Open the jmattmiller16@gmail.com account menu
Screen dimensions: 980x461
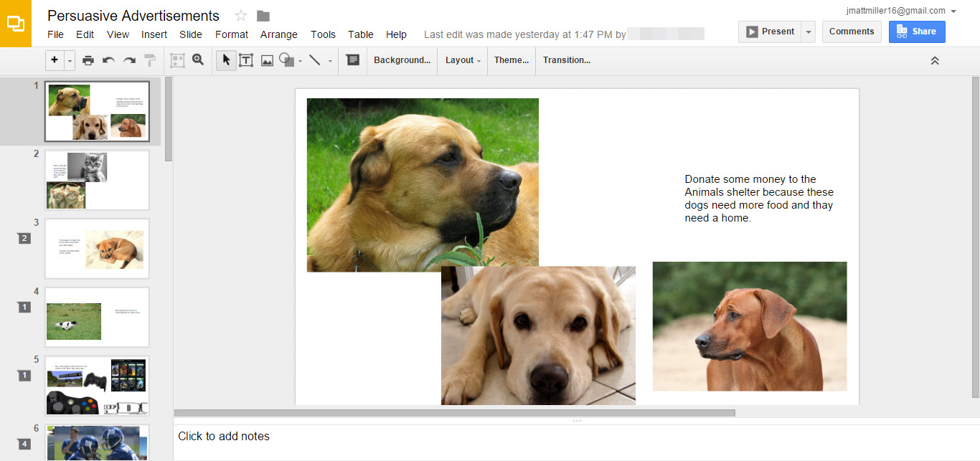[901, 11]
